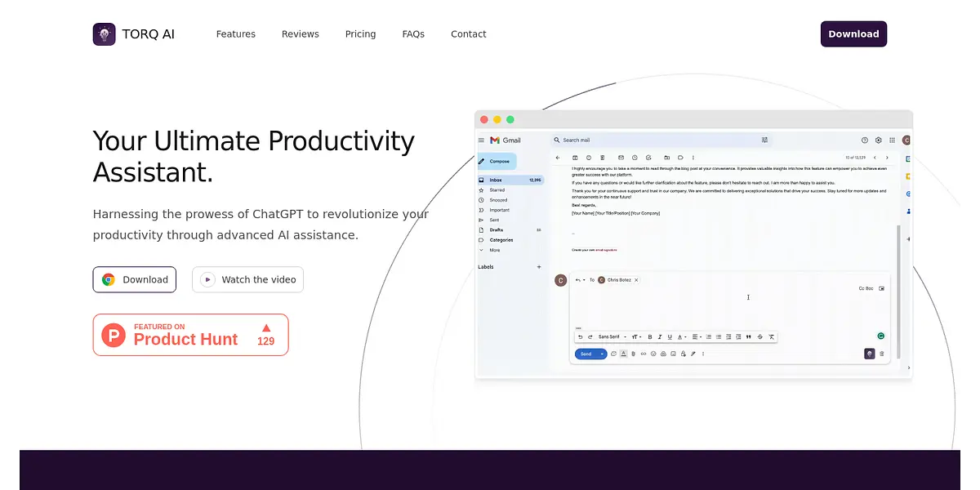
Task: Toggle italic formatting in compose toolbar
Action: pyautogui.click(x=660, y=336)
